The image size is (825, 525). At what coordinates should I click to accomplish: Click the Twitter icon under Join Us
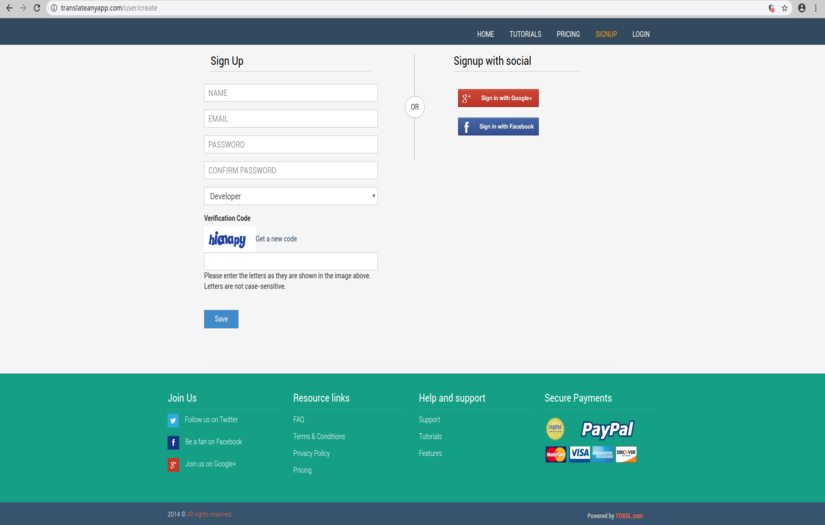[x=173, y=420]
